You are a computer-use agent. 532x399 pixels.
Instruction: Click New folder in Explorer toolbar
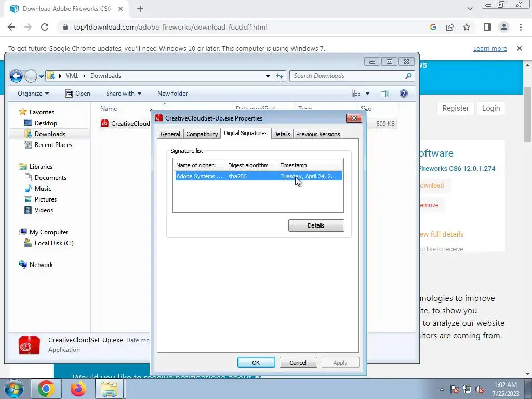coord(172,94)
